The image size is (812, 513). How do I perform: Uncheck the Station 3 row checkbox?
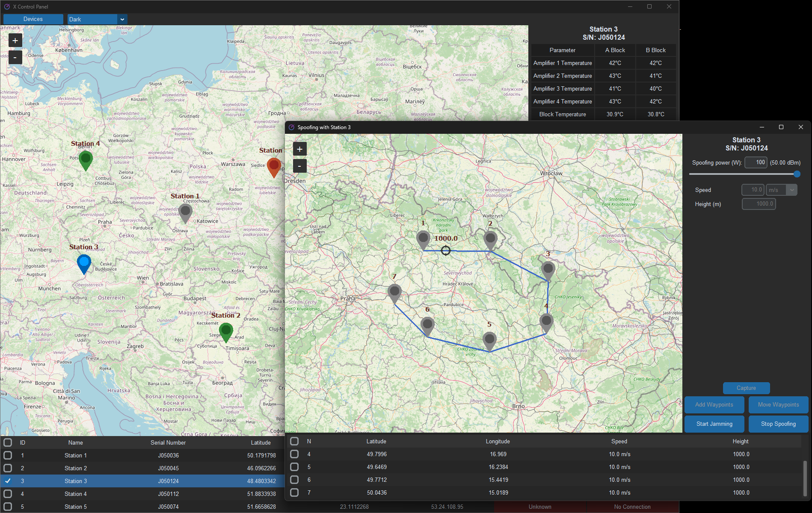pos(8,481)
